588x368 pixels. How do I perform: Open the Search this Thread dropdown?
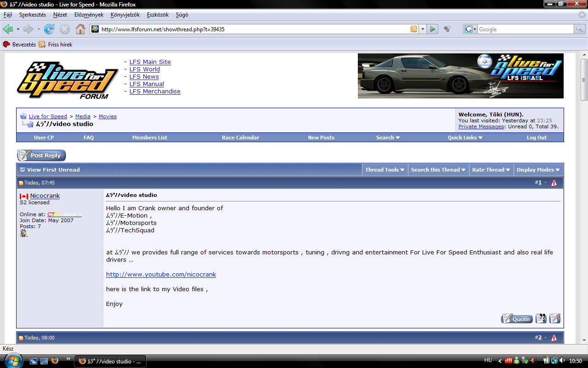coord(438,170)
